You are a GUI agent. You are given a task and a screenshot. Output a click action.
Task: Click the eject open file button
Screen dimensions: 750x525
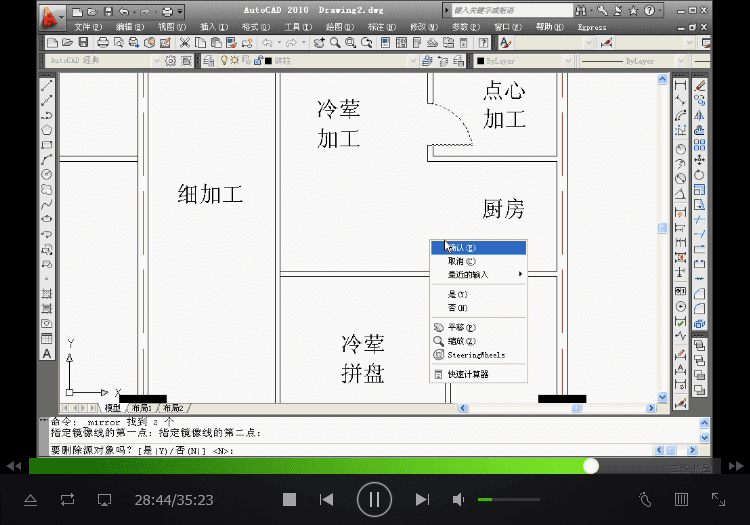click(x=31, y=500)
